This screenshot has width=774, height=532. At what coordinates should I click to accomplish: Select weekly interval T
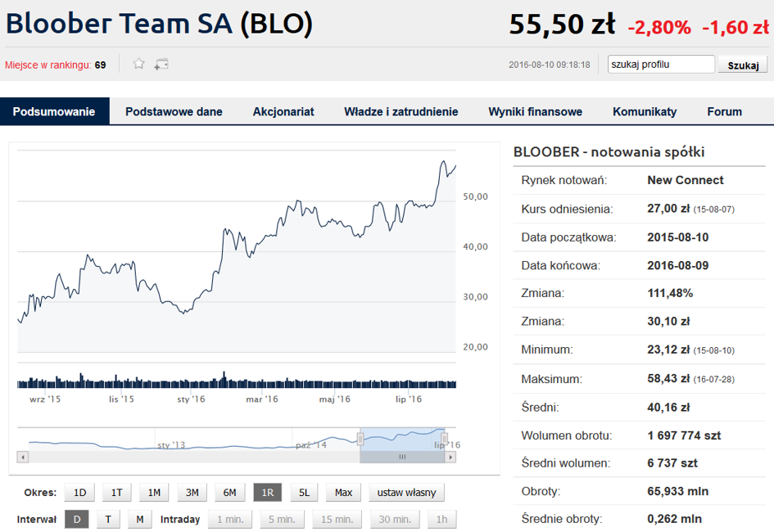coord(107,519)
